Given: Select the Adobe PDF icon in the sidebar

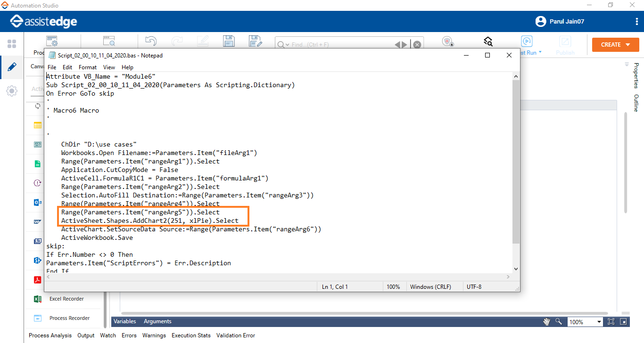Looking at the screenshot, I should 37,279.
